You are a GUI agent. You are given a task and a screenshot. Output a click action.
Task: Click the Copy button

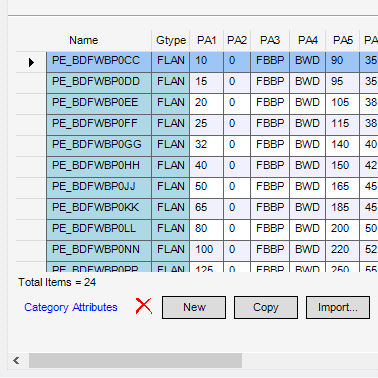pyautogui.click(x=266, y=307)
